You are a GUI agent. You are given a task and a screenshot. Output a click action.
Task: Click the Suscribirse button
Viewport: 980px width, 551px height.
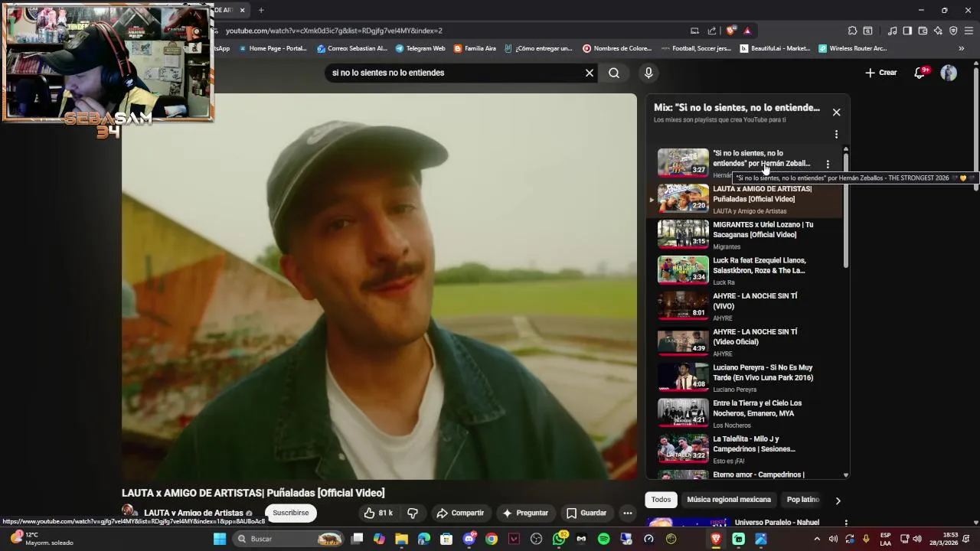point(291,513)
